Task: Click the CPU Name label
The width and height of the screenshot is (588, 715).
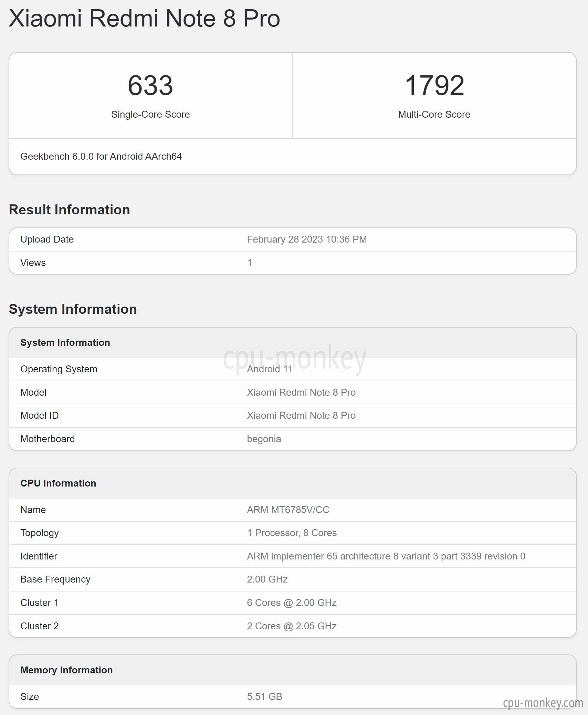Action: tap(33, 510)
